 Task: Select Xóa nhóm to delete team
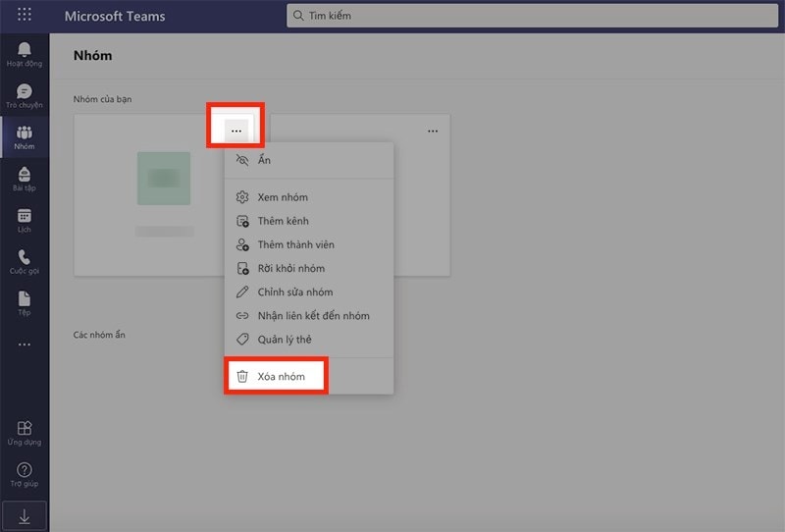(x=281, y=377)
